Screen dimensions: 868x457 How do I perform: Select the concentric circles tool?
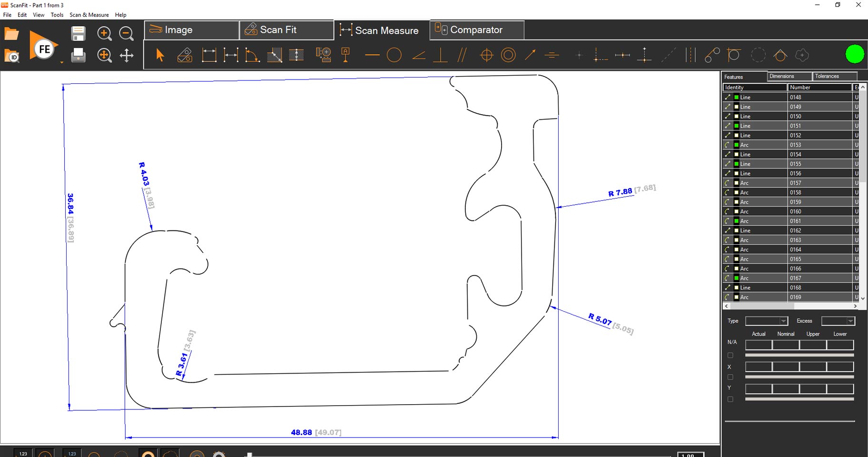(x=508, y=55)
